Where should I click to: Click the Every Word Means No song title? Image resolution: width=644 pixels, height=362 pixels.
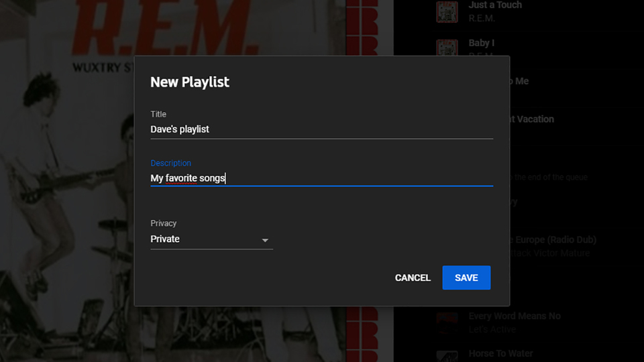515,316
